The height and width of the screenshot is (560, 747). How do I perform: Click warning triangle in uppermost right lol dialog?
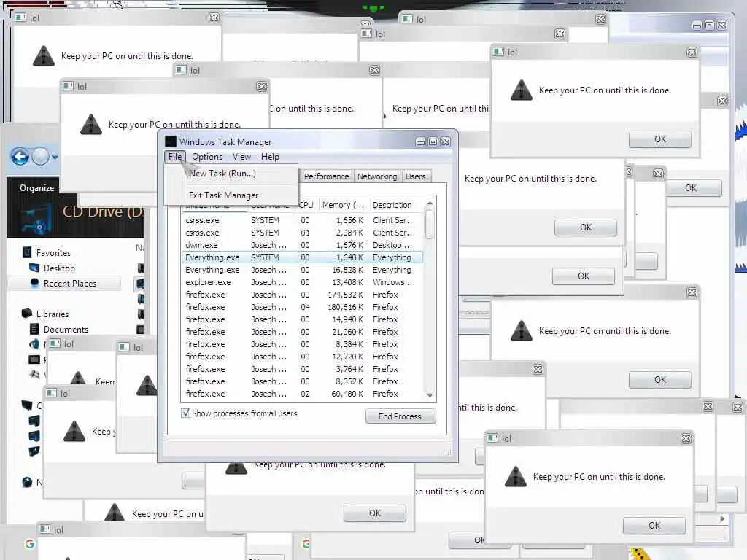click(521, 90)
